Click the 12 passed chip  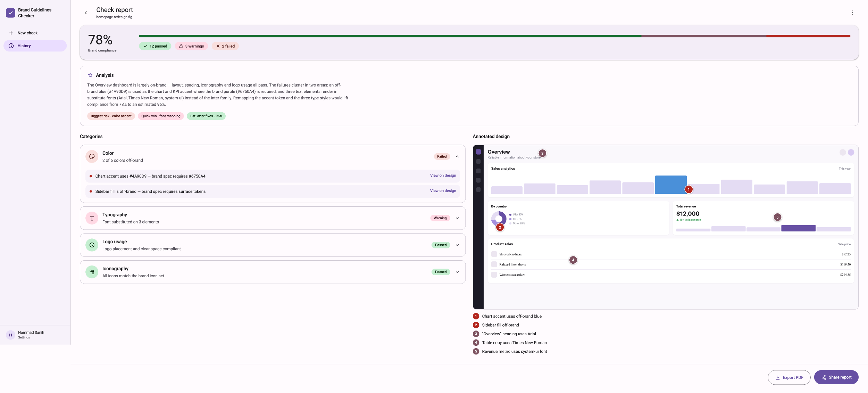155,46
